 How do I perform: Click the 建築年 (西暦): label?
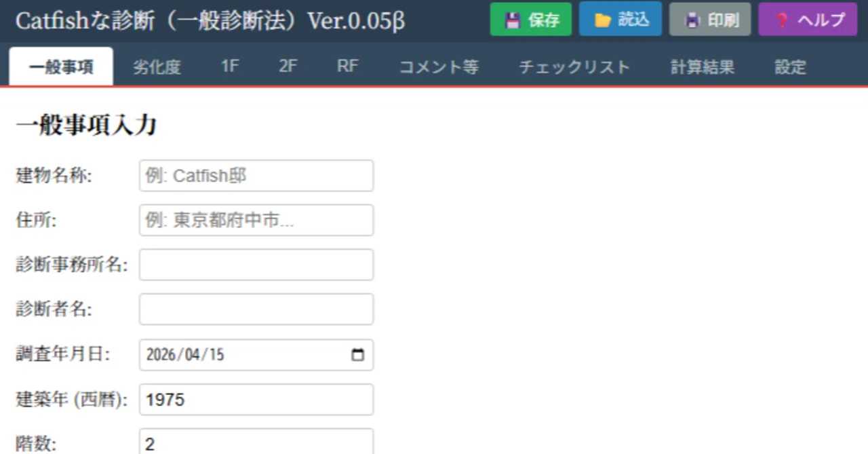click(x=71, y=400)
